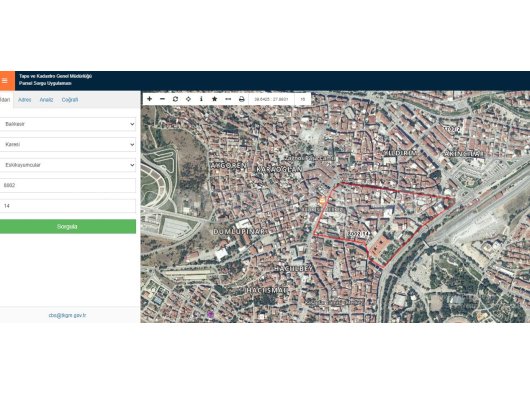Open the cbs@tkgm.gov.tr email link
This screenshot has height=393, width=530.
click(67, 315)
